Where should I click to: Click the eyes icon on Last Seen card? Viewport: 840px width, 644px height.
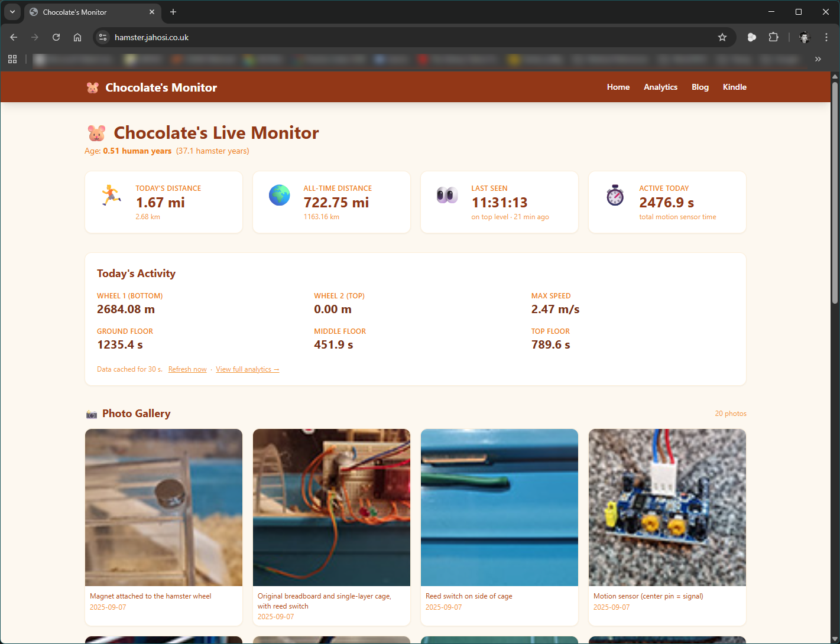tap(447, 195)
